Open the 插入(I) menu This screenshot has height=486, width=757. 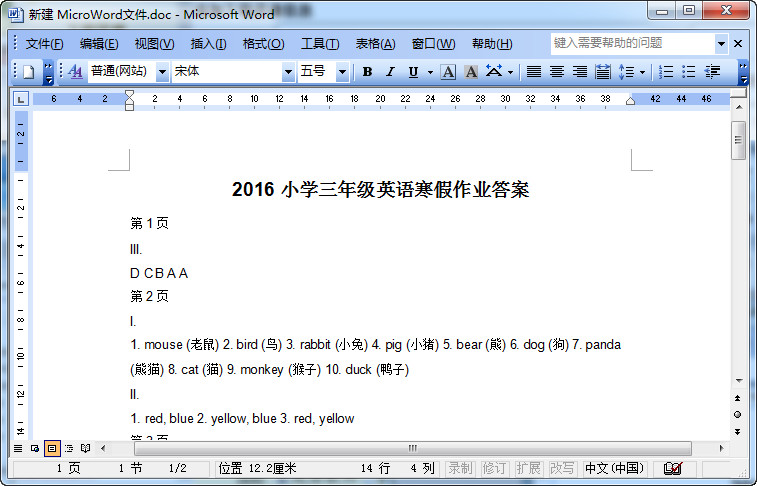click(x=209, y=44)
